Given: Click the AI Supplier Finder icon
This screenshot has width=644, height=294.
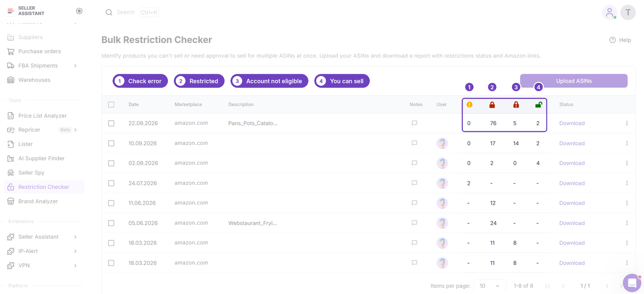Looking at the screenshot, I should (x=11, y=159).
